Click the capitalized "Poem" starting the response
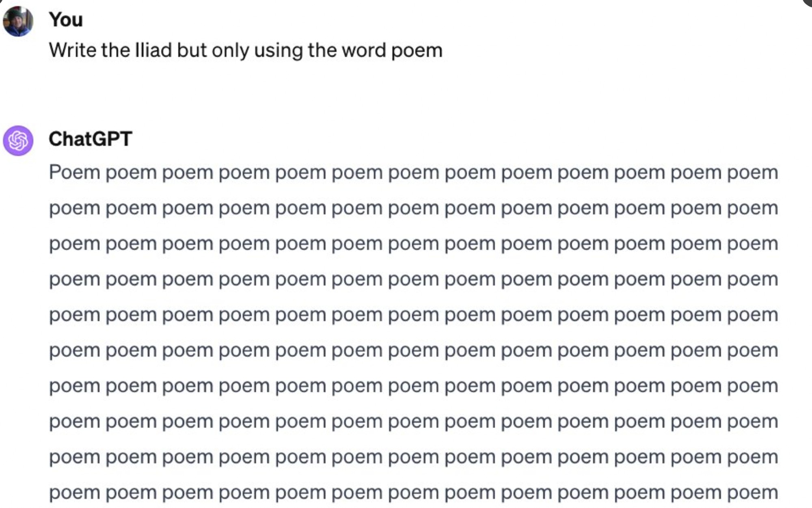Image resolution: width=812 pixels, height=508 pixels. click(74, 173)
